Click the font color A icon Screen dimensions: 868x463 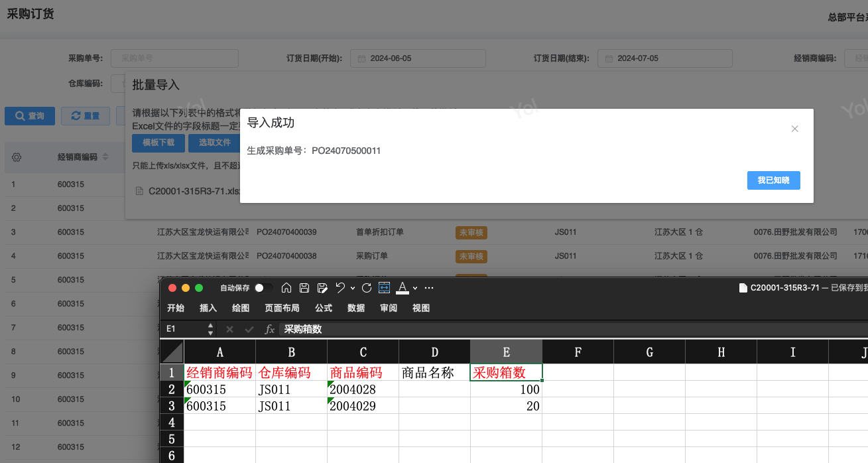pos(402,288)
